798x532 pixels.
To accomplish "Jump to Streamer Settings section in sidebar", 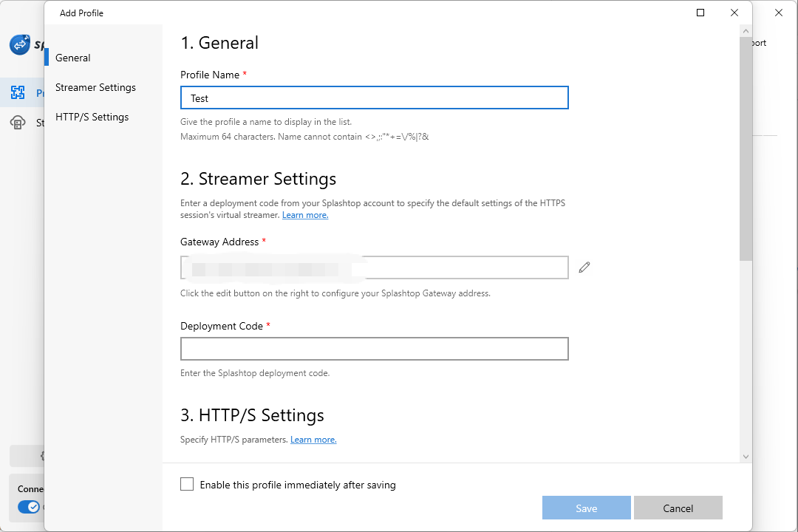I will [95, 88].
